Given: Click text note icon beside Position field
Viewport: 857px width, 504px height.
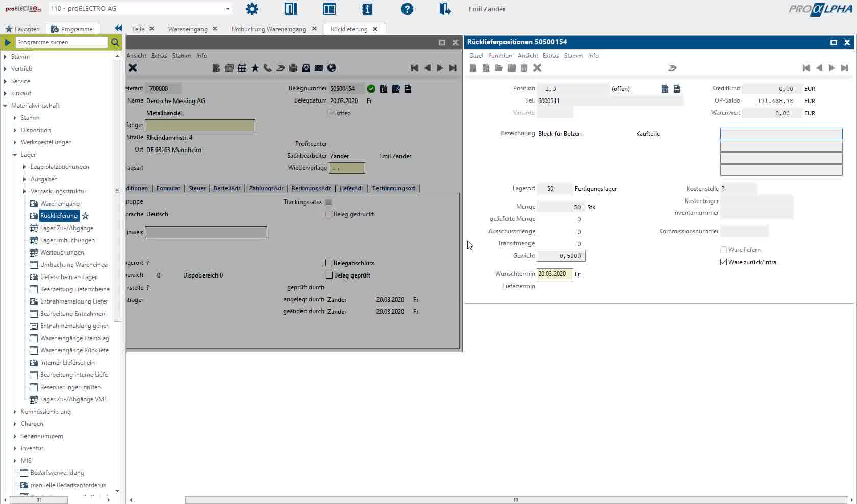Looking at the screenshot, I should pos(677,89).
